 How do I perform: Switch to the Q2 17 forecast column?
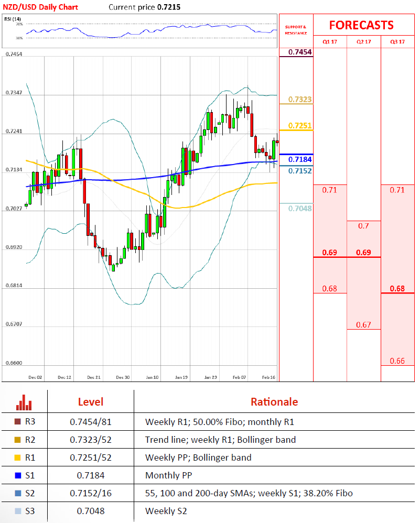point(363,41)
